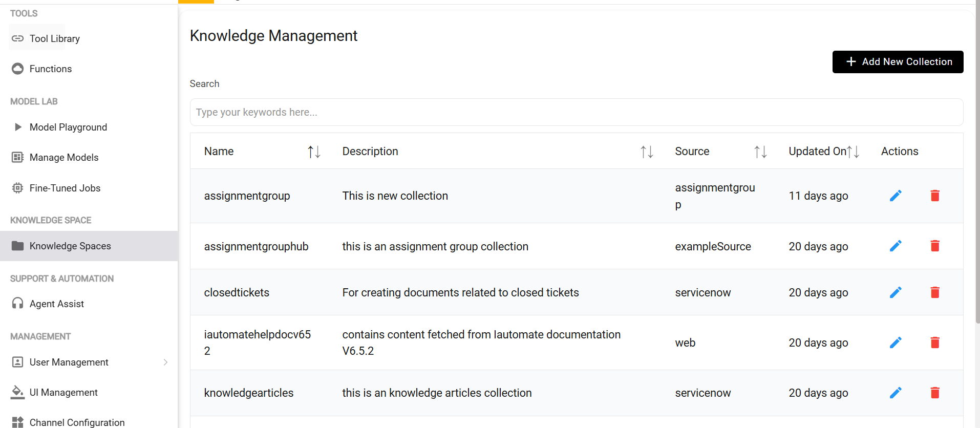Screen dimensions: 980x428
Task: Open Fine-Tuned Jobs in sidebar
Action: (65, 188)
